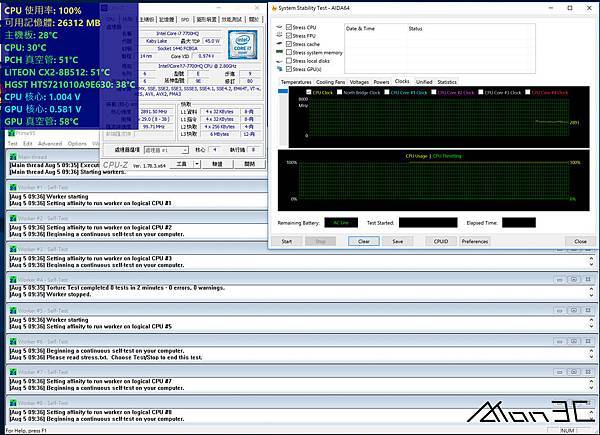Click the Save button in AIDA64
The width and height of the screenshot is (600, 435).
pos(398,241)
